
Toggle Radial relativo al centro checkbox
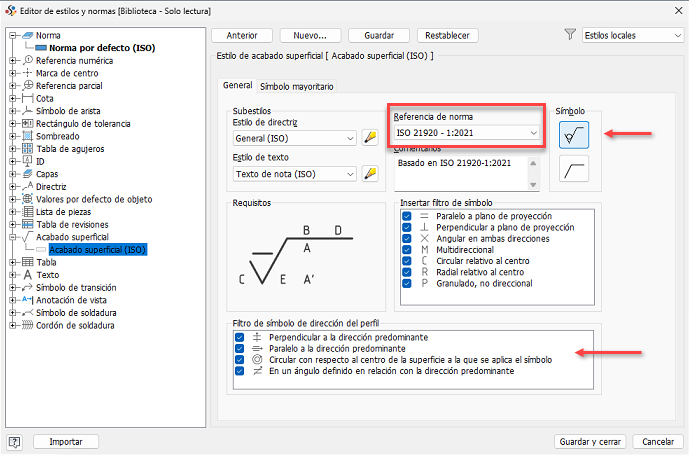click(x=407, y=272)
